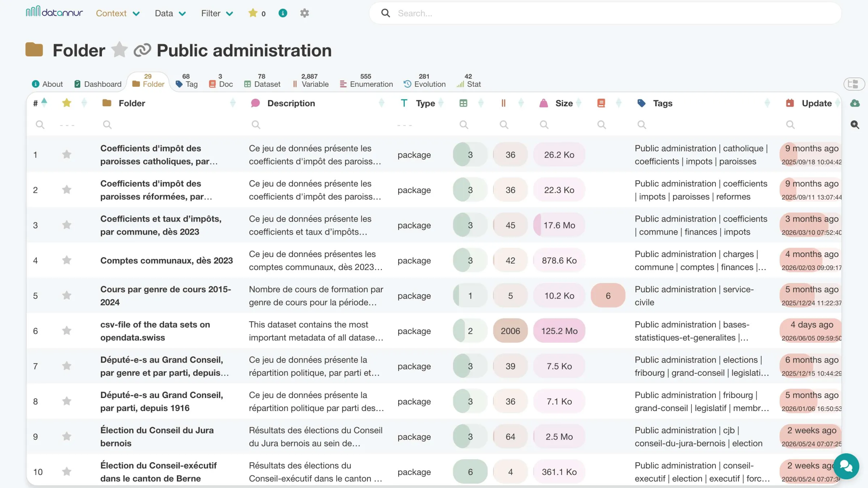
Task: Expand the Context dropdown menu
Action: tap(118, 13)
